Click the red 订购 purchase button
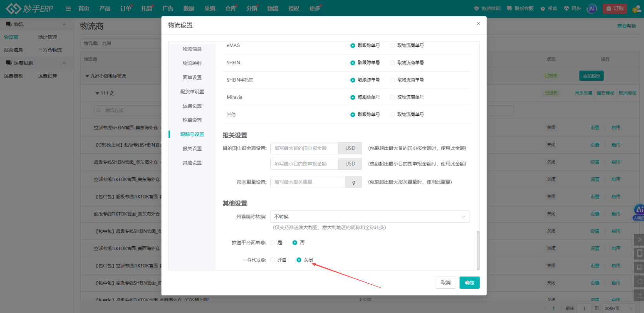 pos(615,8)
